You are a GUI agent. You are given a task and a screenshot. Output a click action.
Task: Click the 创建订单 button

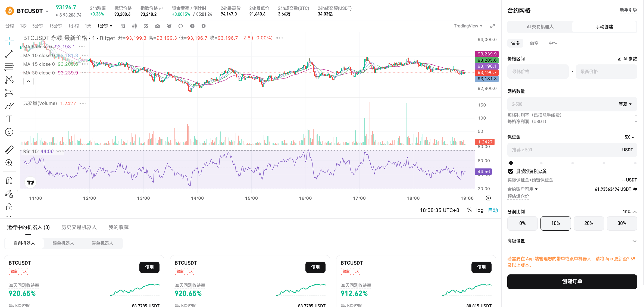coord(572,281)
